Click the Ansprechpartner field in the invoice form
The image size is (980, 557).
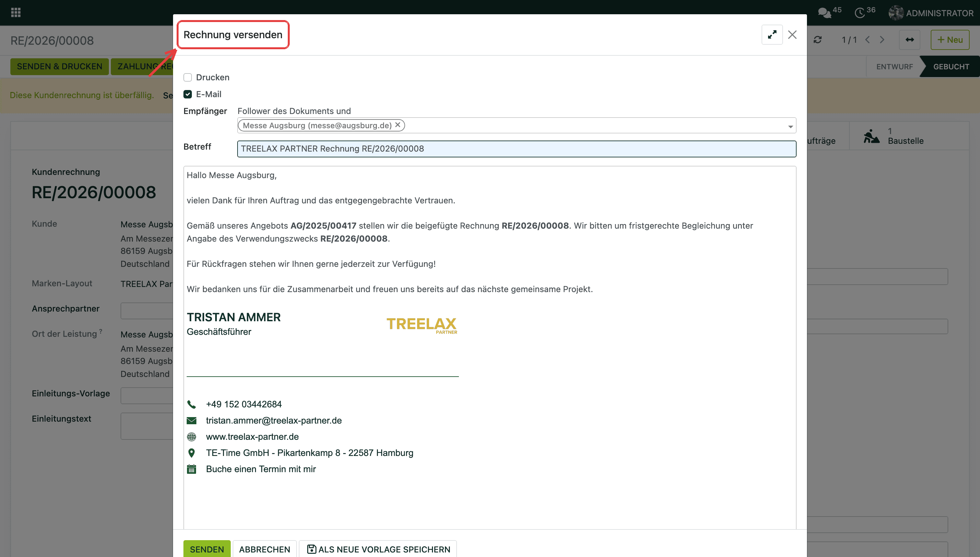(147, 311)
